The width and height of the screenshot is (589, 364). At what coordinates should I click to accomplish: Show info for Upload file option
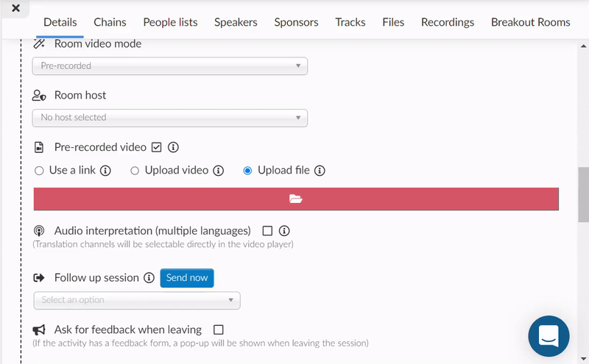tap(320, 171)
